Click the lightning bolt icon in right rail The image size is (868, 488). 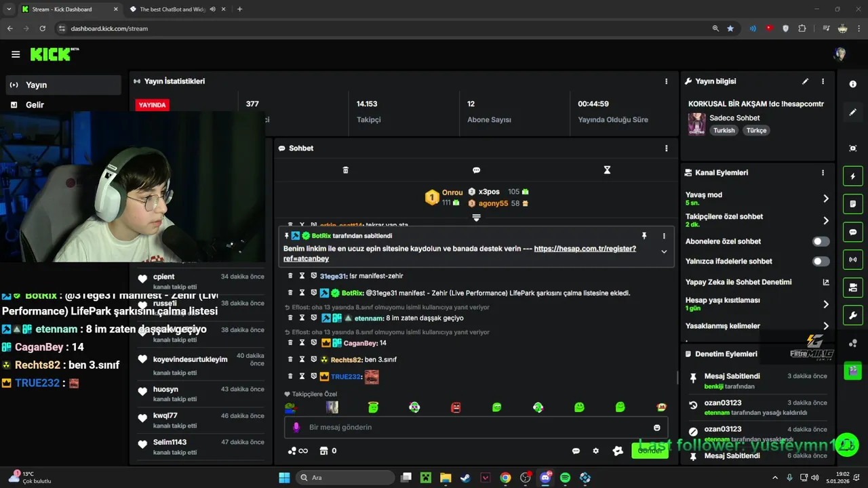coord(853,177)
